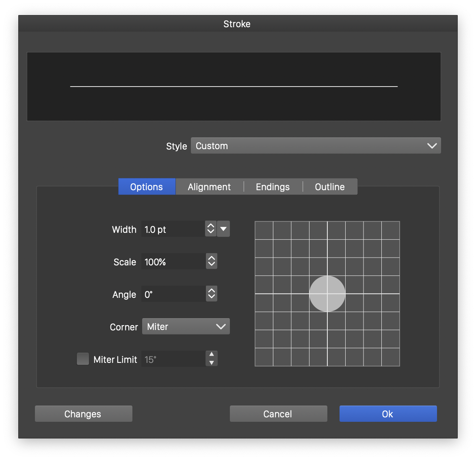This screenshot has width=476, height=460.
Task: Click the Width input field
Action: 173,229
